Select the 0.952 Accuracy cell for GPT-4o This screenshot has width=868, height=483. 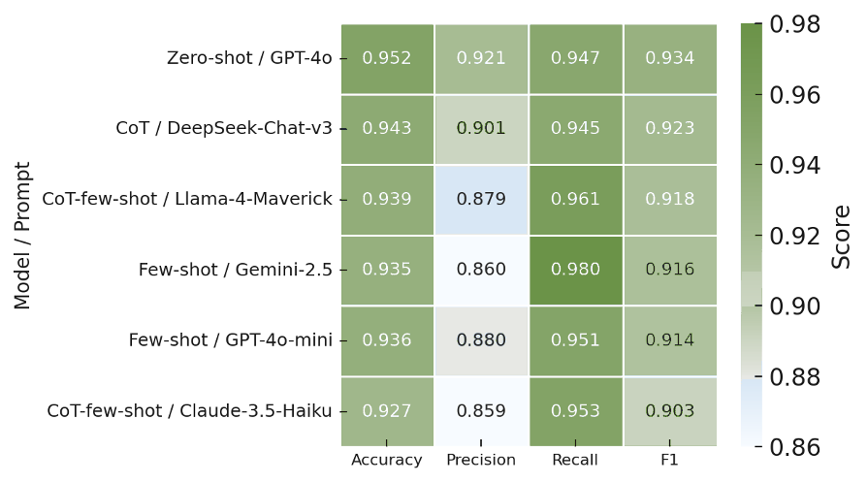click(387, 58)
